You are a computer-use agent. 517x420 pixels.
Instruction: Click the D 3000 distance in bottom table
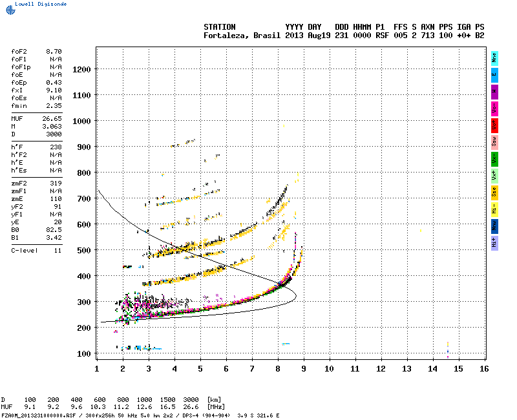tap(191, 400)
